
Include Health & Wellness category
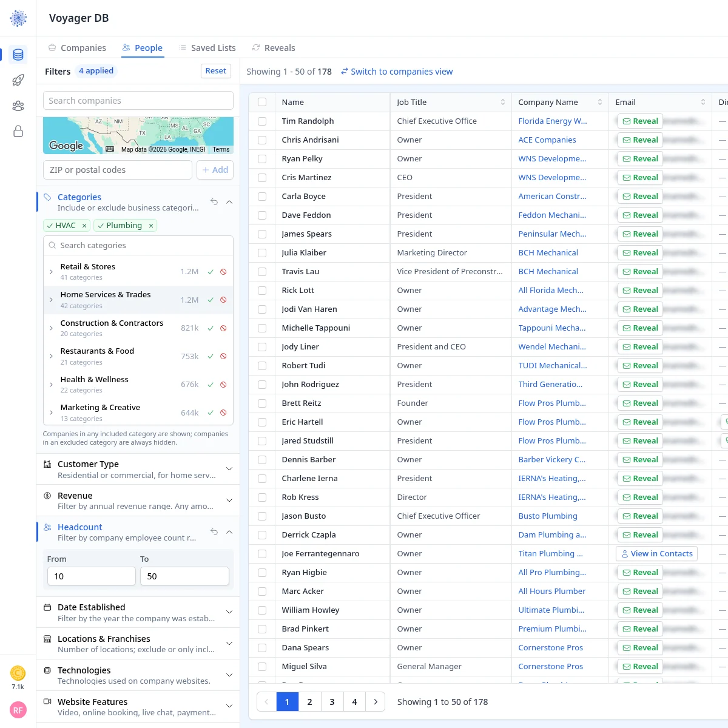[x=211, y=385]
